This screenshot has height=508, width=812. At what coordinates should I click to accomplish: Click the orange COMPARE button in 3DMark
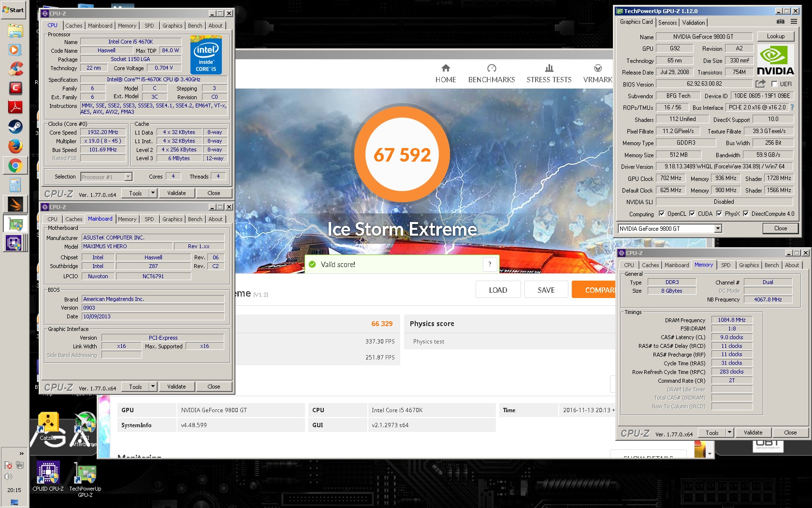(593, 290)
